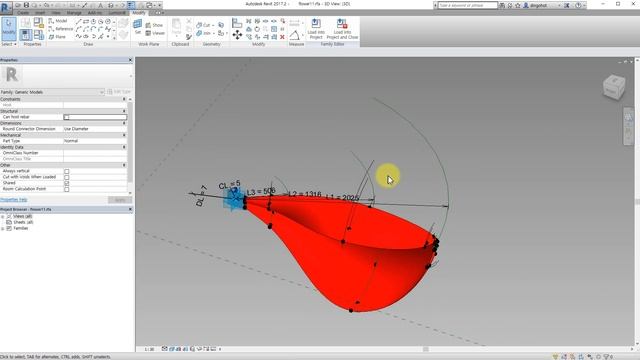
Task: Click the Properties panel vertical scrollbar
Action: tap(130, 143)
